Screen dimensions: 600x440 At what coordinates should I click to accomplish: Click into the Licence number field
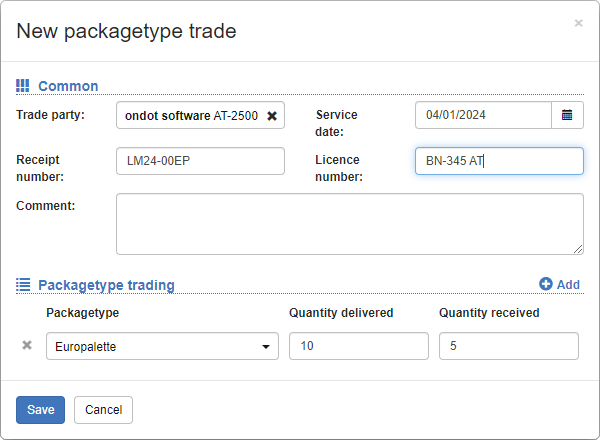[499, 161]
